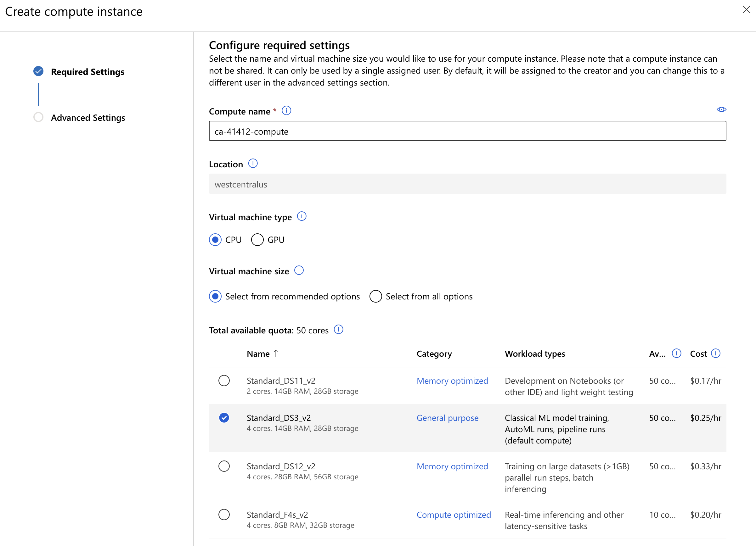Open the Compute optimized category link
Screen dimensions: 756x546
pyautogui.click(x=454, y=515)
